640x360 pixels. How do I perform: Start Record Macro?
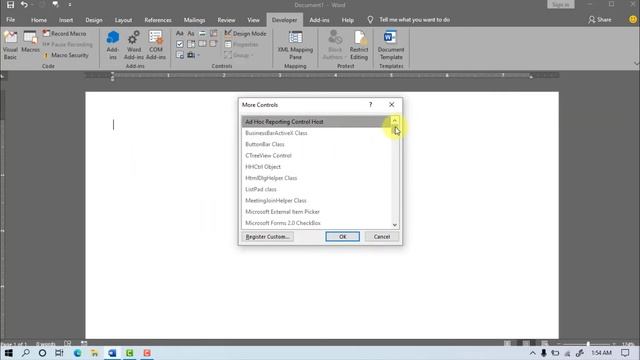pos(64,33)
